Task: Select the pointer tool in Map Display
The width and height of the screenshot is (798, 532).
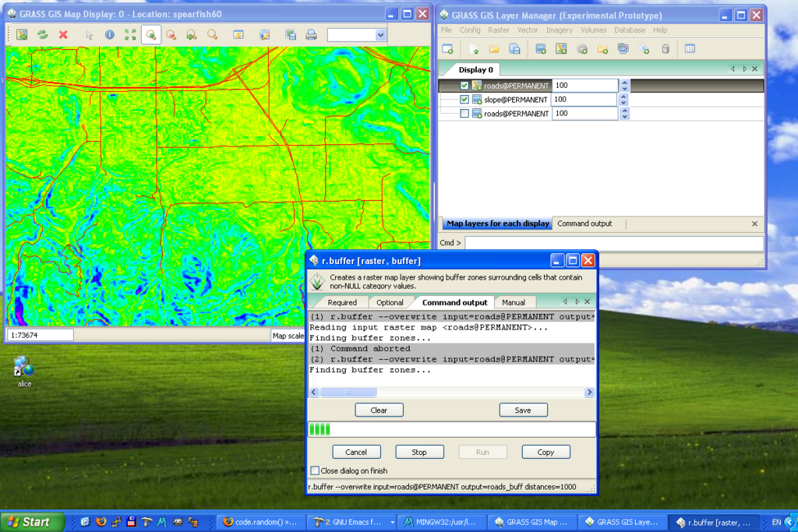Action: pos(90,34)
